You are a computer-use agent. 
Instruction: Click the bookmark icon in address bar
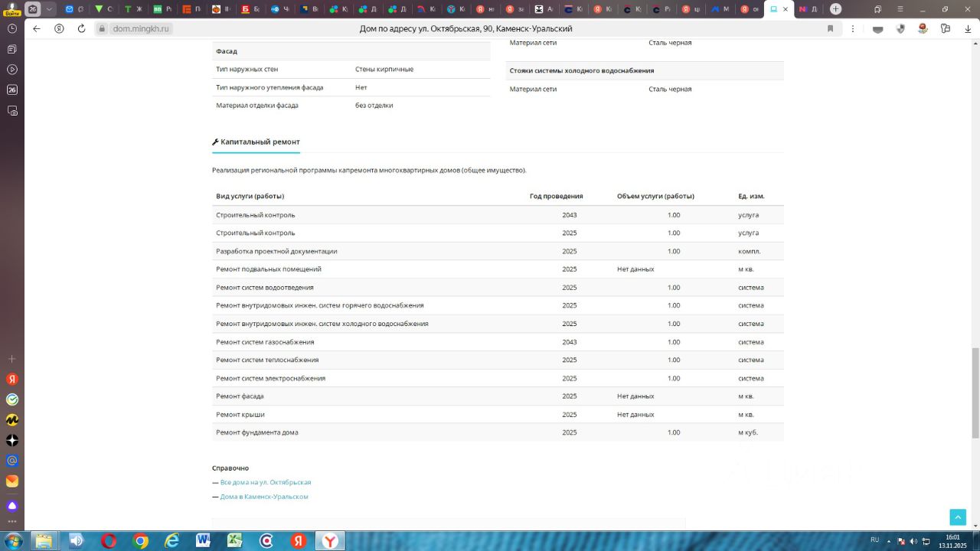[x=830, y=28]
